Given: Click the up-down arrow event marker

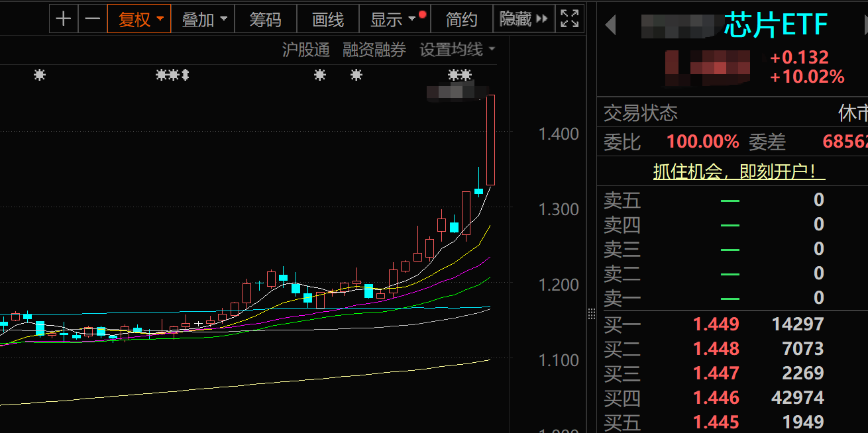Looking at the screenshot, I should tap(186, 75).
